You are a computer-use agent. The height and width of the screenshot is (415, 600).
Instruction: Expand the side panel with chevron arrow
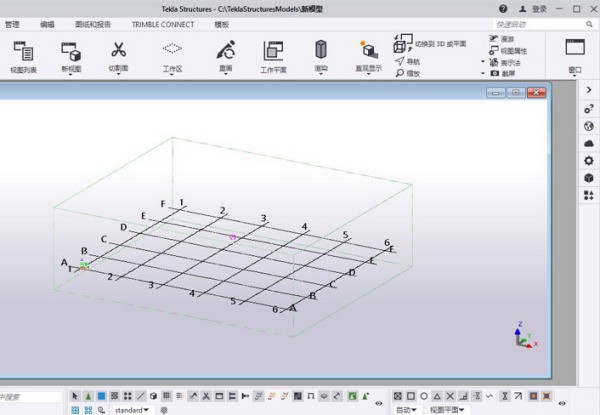pyautogui.click(x=589, y=90)
